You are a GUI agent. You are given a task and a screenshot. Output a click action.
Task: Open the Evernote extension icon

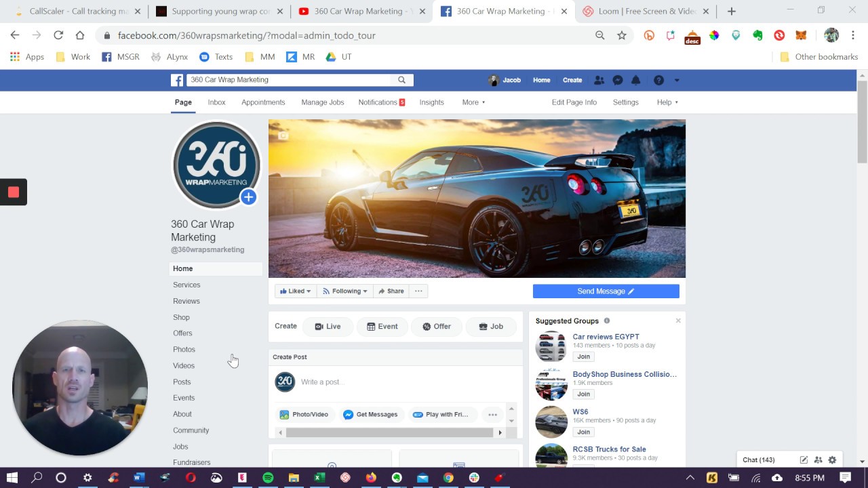point(757,35)
